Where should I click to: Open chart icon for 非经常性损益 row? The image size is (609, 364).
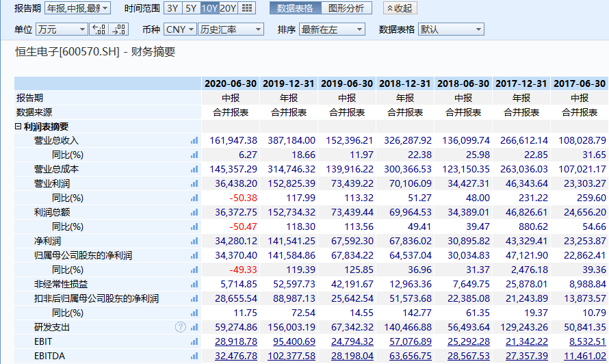coord(194,284)
